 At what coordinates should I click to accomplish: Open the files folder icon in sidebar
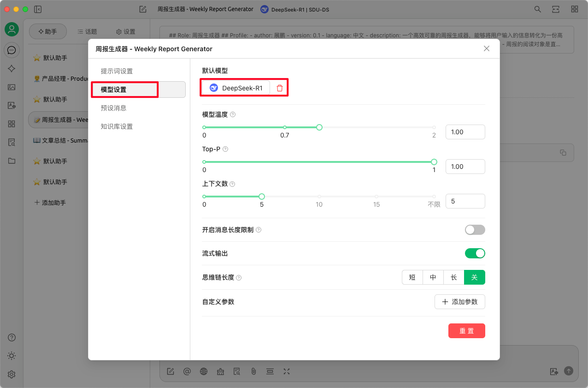(x=12, y=161)
